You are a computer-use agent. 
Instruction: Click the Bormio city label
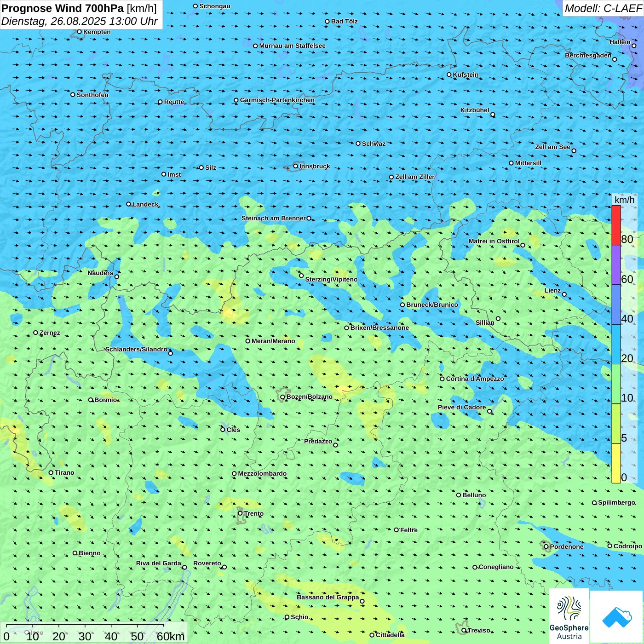[x=106, y=400]
